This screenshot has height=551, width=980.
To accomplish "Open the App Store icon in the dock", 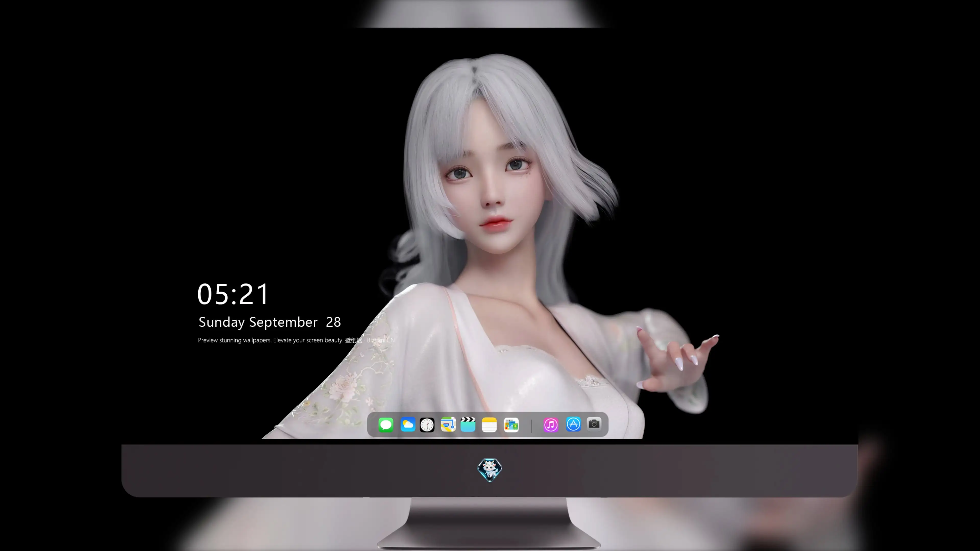I will point(573,424).
